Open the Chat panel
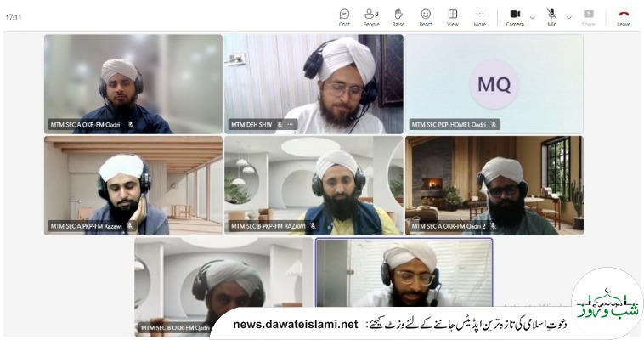Viewport: 644px width, 340px height. click(x=344, y=16)
